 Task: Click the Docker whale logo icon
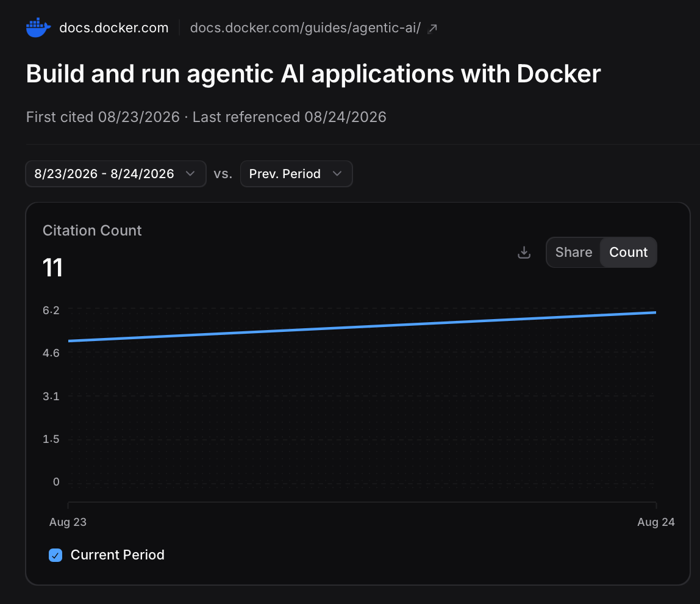(38, 27)
